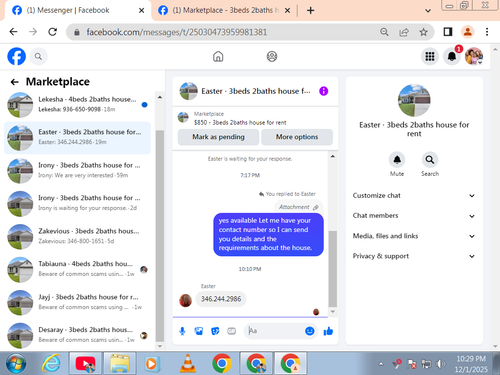Attach a photo file in chat
500x375 pixels.
(x=199, y=331)
